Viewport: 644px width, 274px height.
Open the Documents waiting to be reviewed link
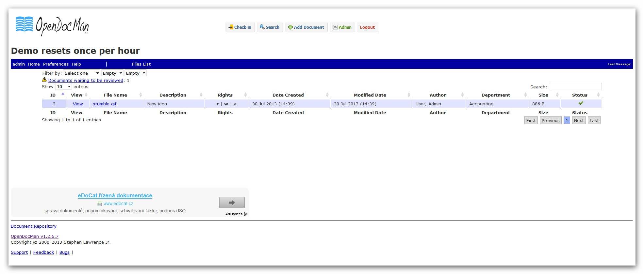click(86, 80)
